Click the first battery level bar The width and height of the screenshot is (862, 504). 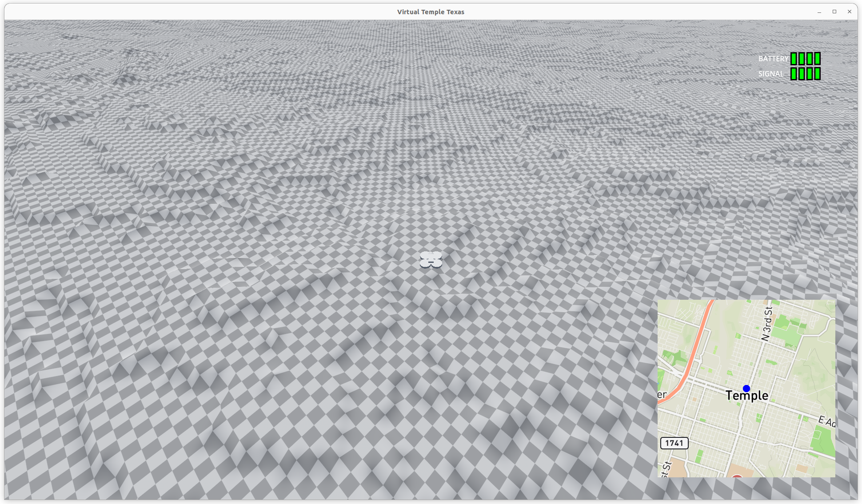pos(794,59)
